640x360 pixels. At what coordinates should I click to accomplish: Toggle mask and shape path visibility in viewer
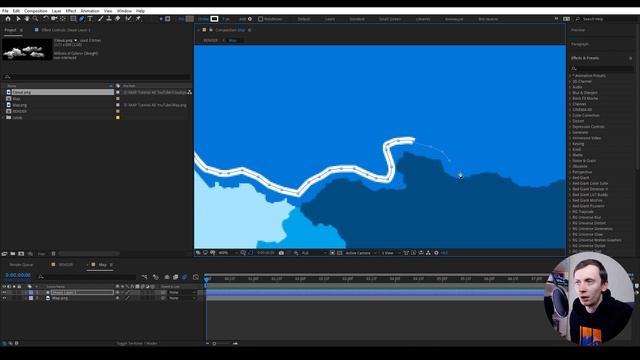click(x=251, y=253)
